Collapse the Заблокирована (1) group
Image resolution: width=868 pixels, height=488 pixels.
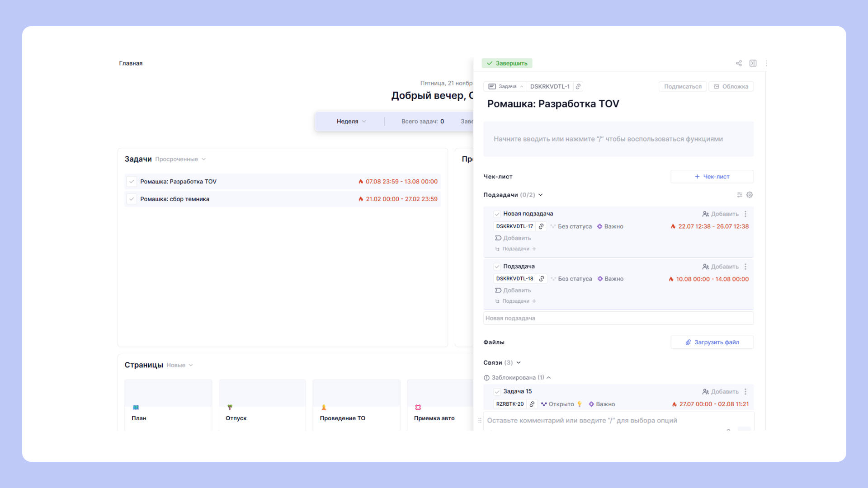point(548,377)
